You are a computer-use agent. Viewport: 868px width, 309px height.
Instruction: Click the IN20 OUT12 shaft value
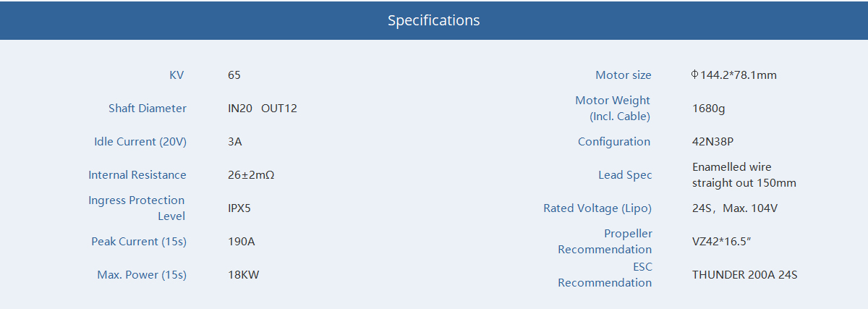[263, 108]
